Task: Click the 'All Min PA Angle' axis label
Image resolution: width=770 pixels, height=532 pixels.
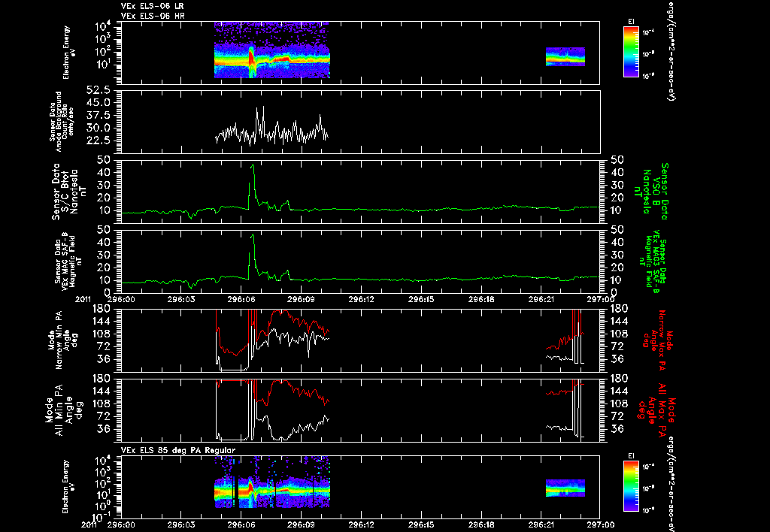Action: click(63, 410)
